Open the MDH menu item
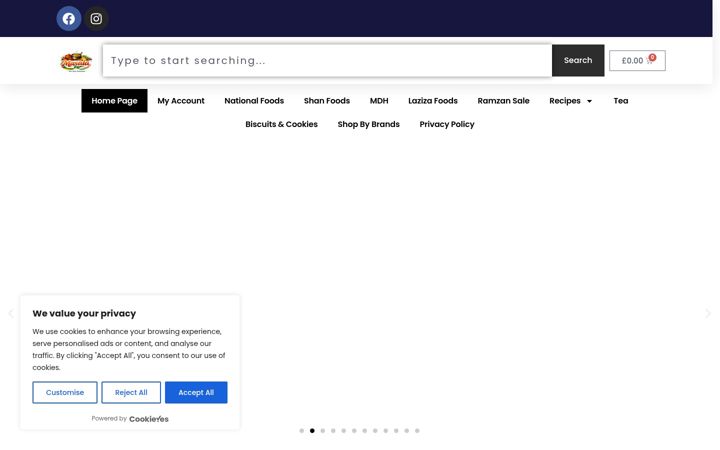This screenshot has height=450, width=720. pyautogui.click(x=379, y=101)
